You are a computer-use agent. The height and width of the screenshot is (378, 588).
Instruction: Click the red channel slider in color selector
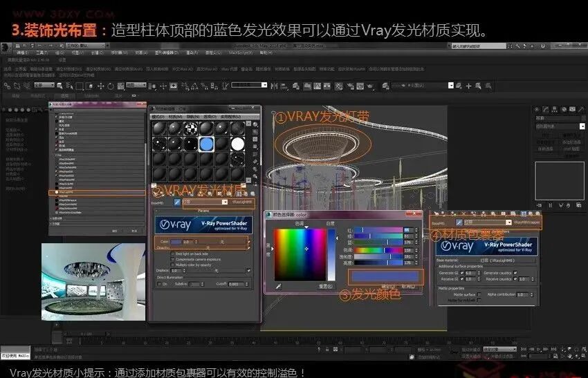pos(378,230)
